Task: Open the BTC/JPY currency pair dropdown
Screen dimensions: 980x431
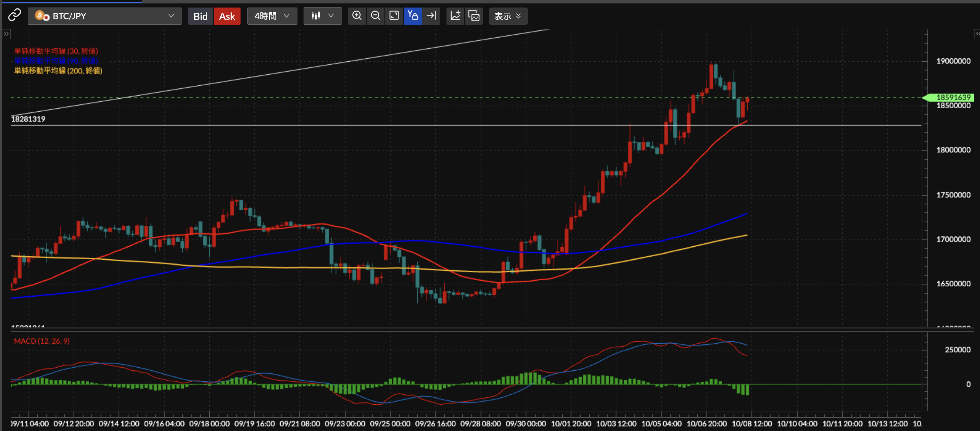Action: pyautogui.click(x=105, y=16)
